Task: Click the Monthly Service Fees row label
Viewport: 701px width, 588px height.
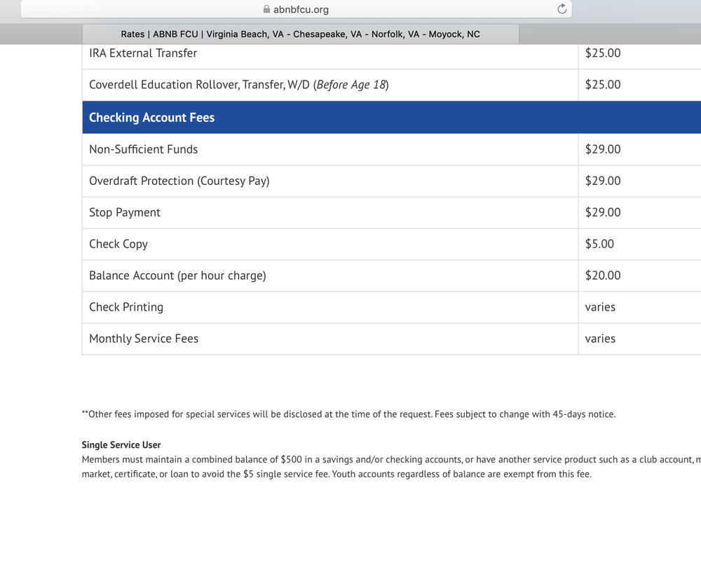Action: (x=144, y=339)
